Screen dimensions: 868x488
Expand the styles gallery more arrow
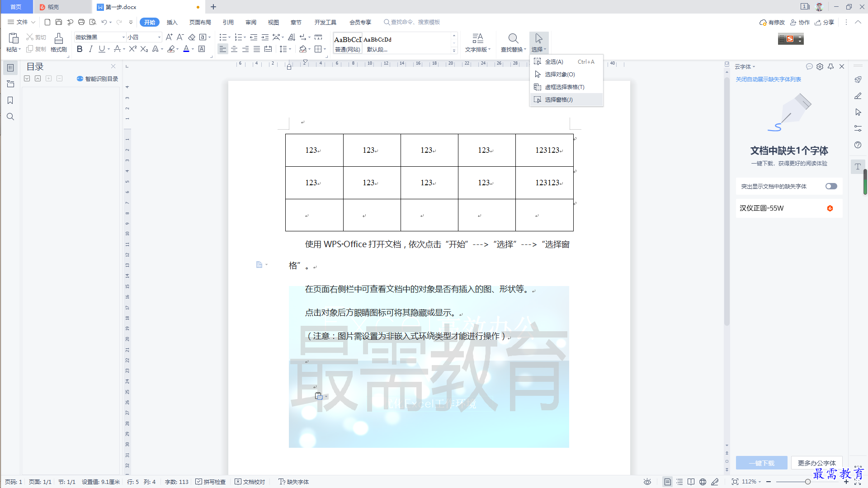click(454, 50)
